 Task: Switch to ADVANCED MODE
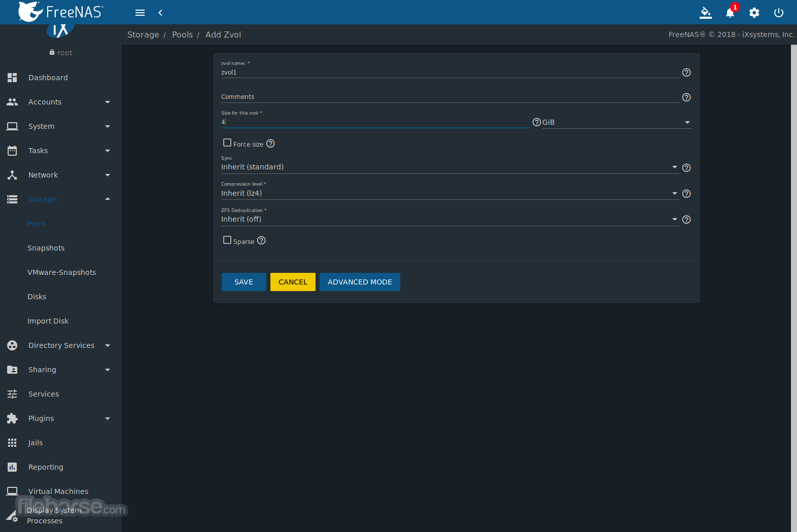[360, 282]
